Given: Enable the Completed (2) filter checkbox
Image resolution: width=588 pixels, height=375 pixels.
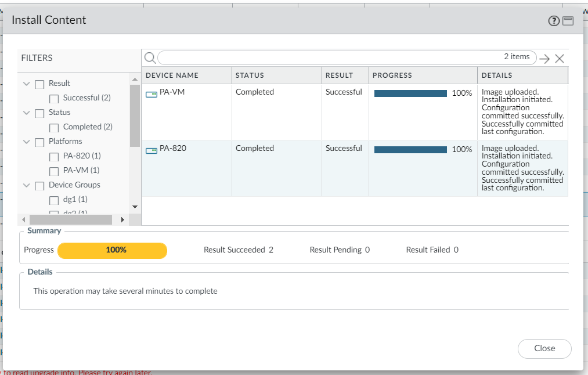Looking at the screenshot, I should (x=54, y=128).
